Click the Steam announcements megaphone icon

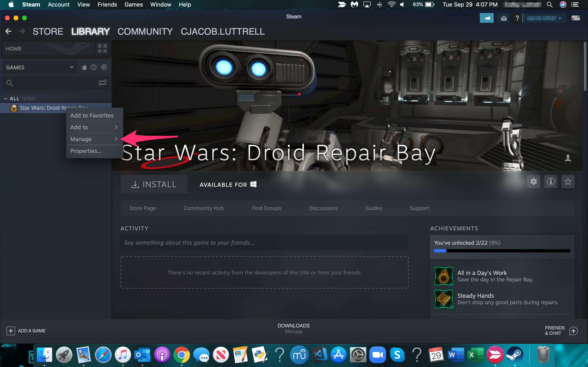487,18
